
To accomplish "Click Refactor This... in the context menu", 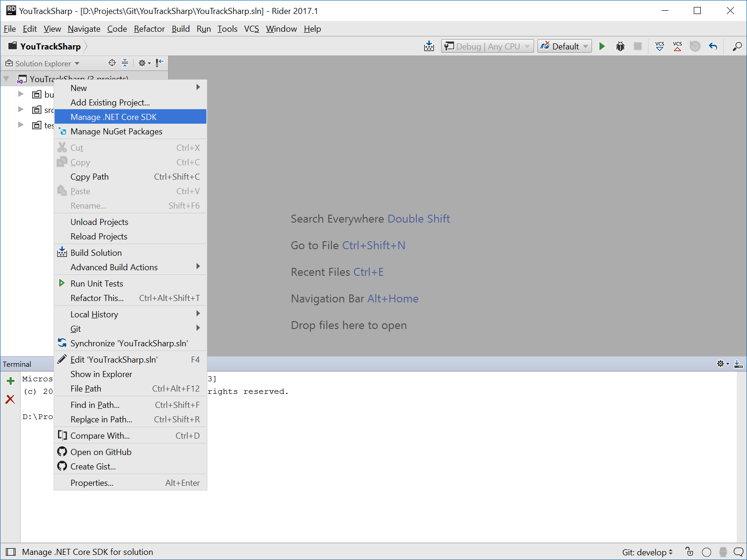I will coord(131,298).
